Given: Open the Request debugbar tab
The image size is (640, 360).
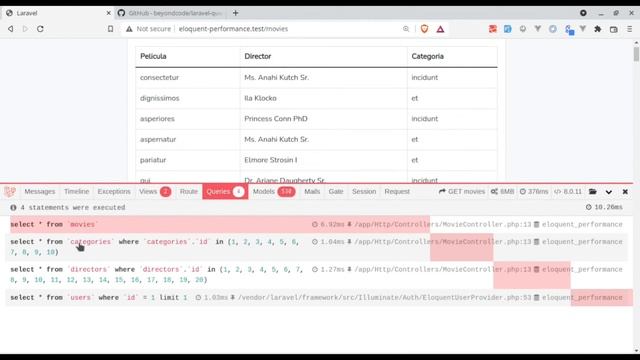Looking at the screenshot, I should (397, 191).
